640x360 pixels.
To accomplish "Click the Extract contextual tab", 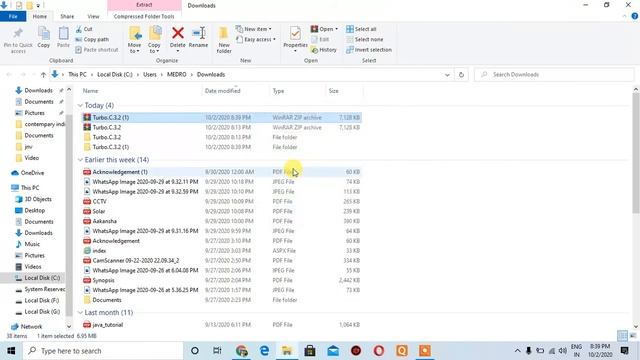I will [144, 5].
